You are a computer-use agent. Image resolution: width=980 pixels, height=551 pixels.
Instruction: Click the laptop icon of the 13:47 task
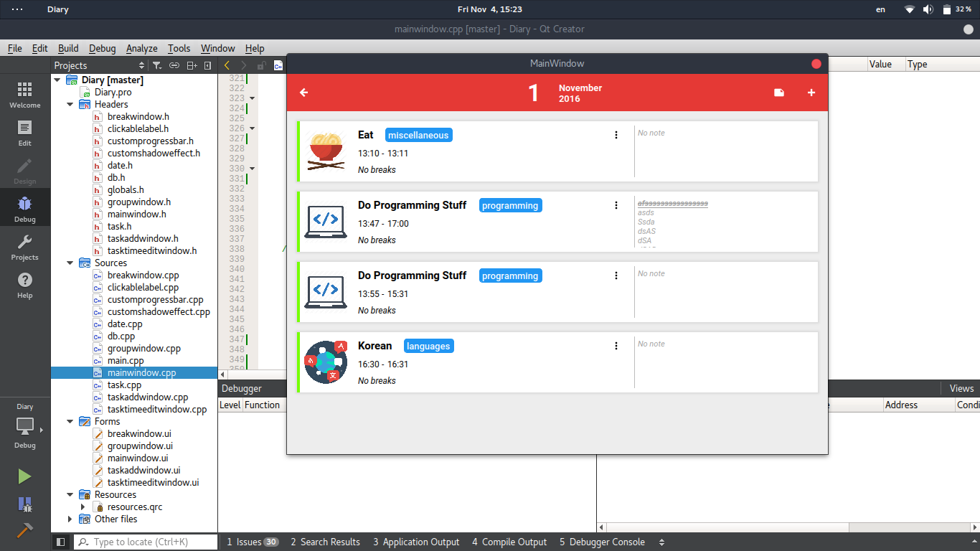326,222
